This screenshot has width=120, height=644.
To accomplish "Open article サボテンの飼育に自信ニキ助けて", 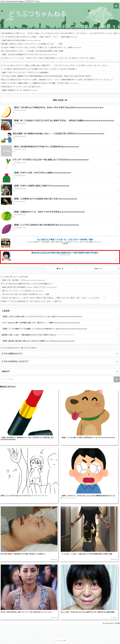I will click(41, 185).
